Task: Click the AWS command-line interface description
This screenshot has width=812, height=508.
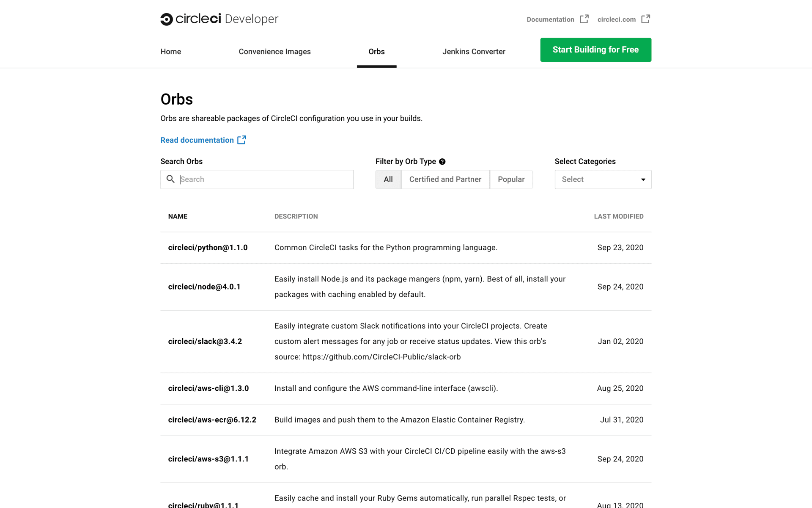Action: pos(386,388)
